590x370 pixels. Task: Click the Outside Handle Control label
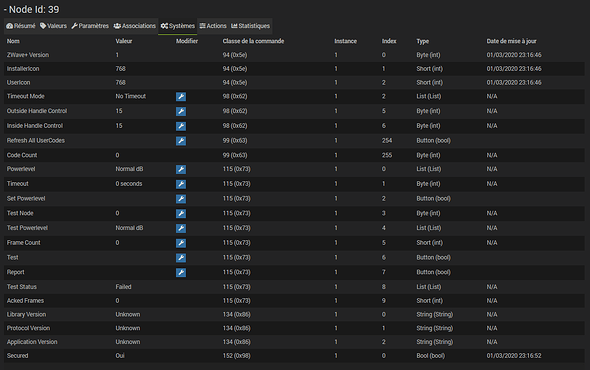tap(37, 111)
